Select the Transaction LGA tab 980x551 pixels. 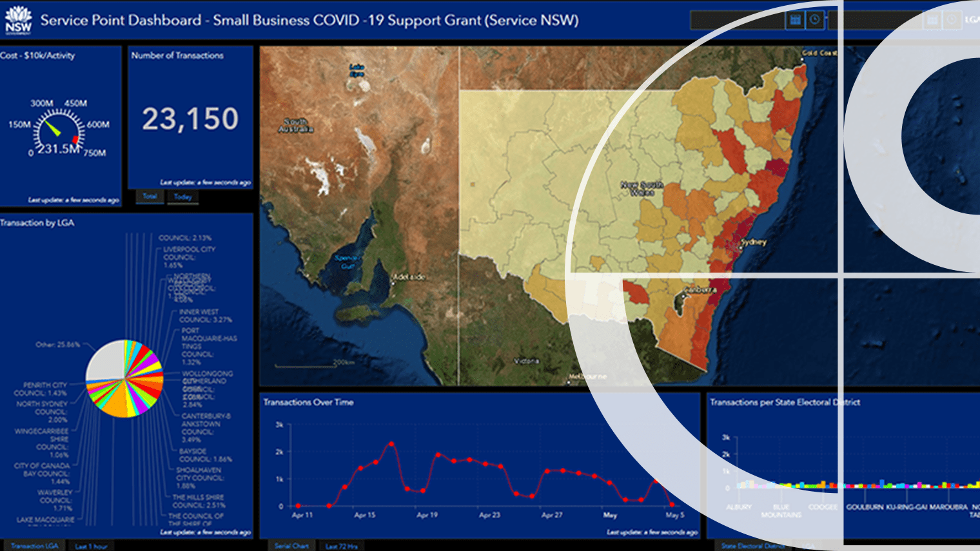click(35, 546)
